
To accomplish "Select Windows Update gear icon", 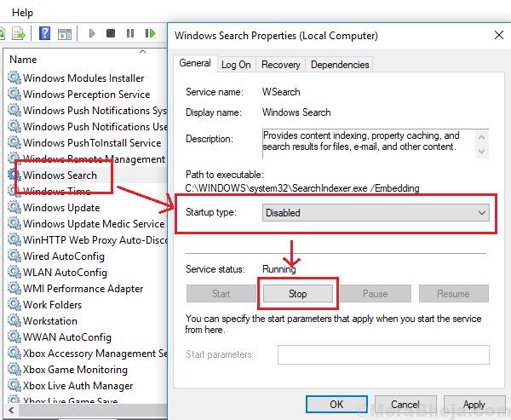I will pyautogui.click(x=14, y=207).
